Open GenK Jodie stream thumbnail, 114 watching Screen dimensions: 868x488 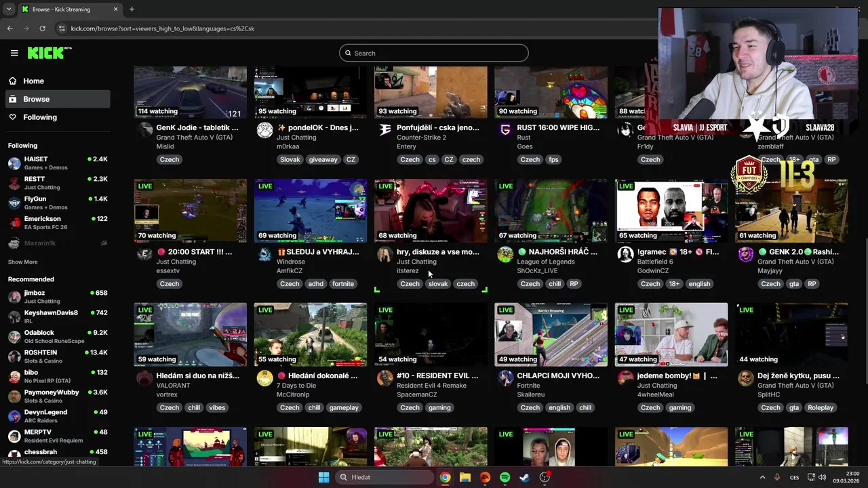[x=191, y=92]
